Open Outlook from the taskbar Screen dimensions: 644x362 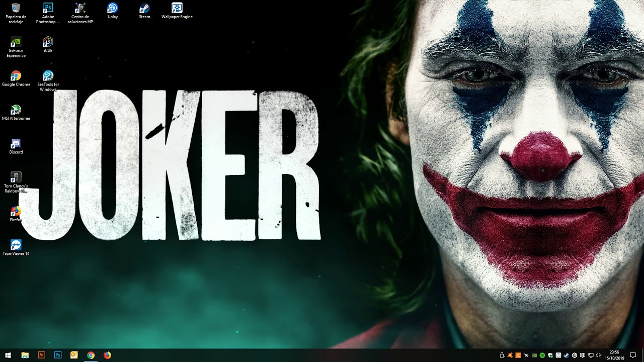point(74,355)
